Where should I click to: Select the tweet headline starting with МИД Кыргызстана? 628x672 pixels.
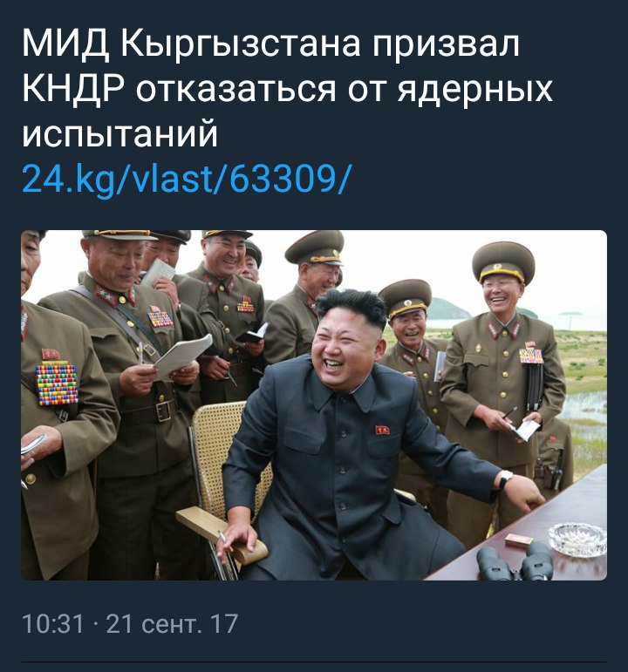coord(287,88)
